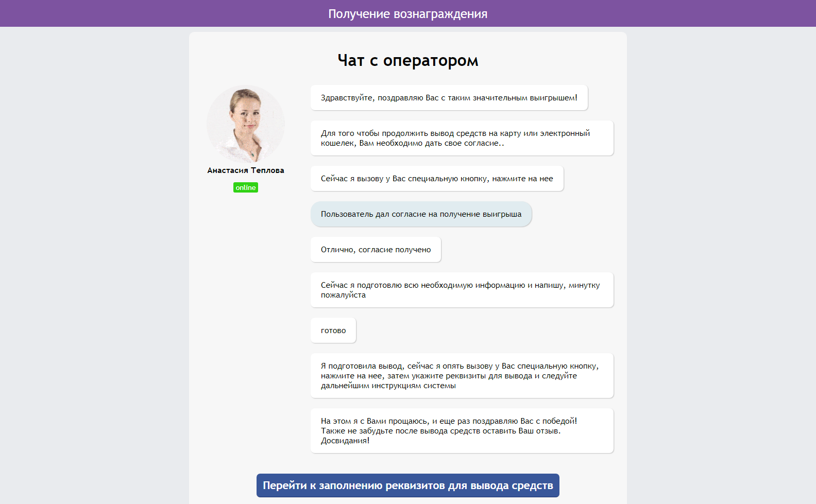Click the message Сейчас я вызову у Вас специальную кнопку
The image size is (816, 504).
click(437, 179)
